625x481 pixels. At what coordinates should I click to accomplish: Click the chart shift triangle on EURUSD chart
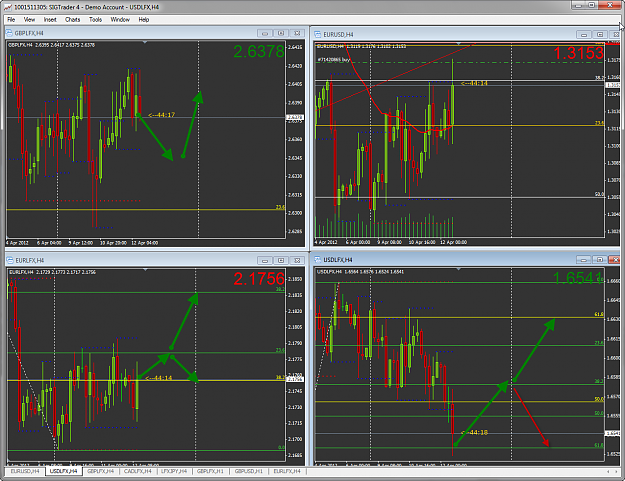click(458, 43)
